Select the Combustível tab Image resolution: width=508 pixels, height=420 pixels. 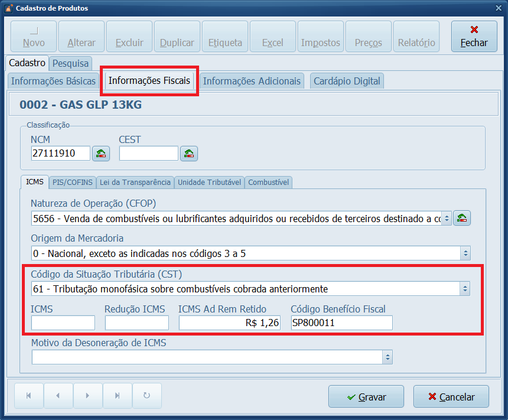pyautogui.click(x=268, y=182)
